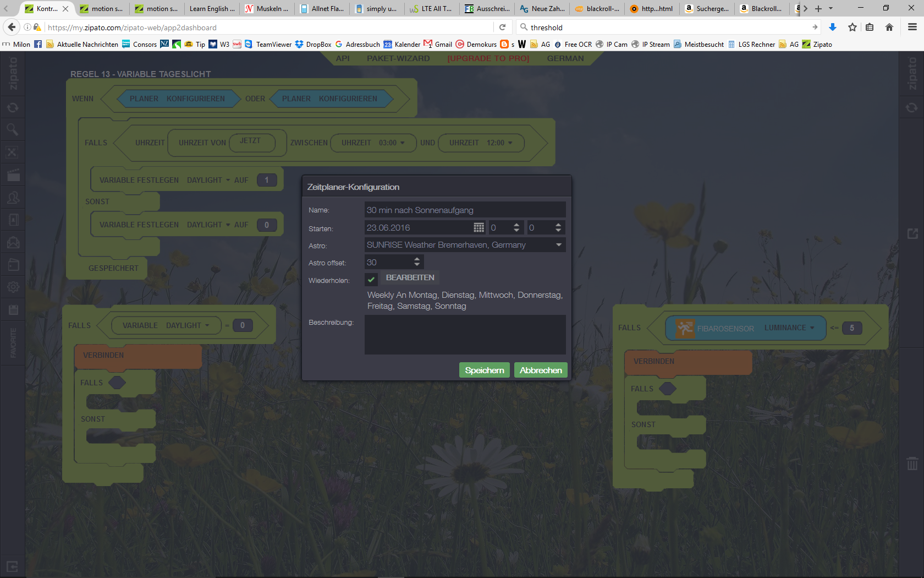
Task: Click the Name input field
Action: click(x=465, y=210)
